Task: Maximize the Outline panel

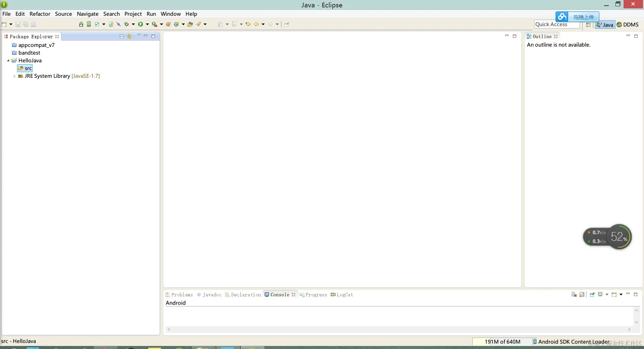Action: click(636, 36)
